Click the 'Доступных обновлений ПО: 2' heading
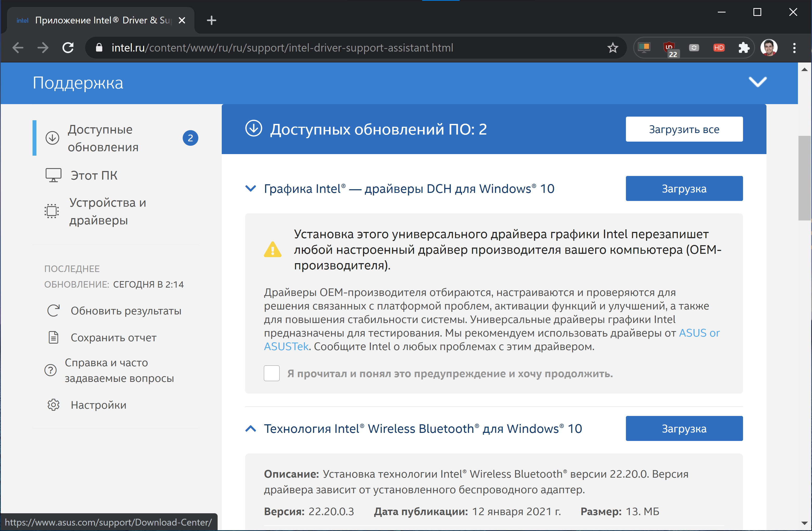The image size is (812, 531). tap(378, 129)
